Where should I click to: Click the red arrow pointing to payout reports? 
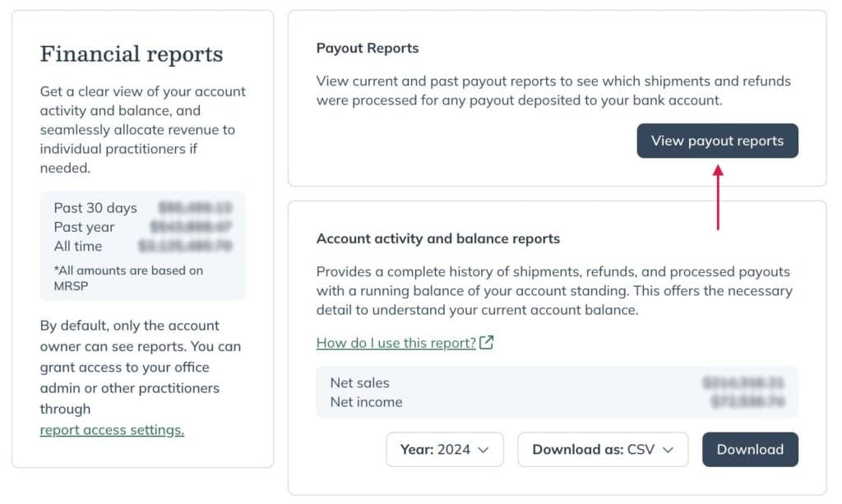tap(717, 197)
